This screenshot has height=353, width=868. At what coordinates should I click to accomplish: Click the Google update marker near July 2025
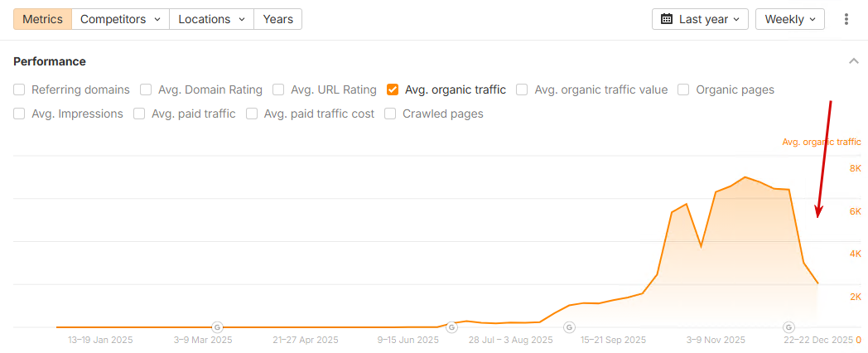click(451, 327)
